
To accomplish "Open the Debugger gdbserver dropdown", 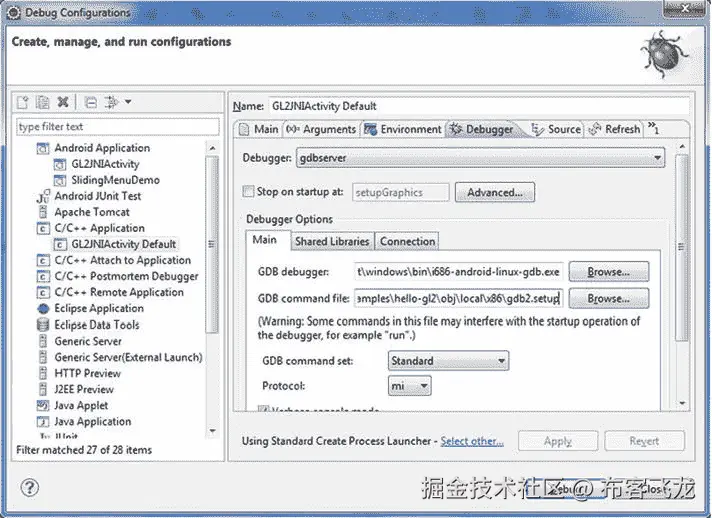I will (x=480, y=158).
